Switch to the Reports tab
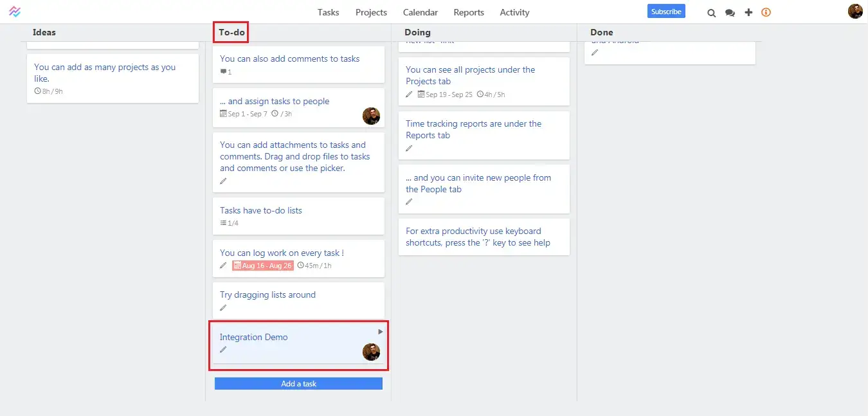This screenshot has height=416, width=868. click(x=469, y=12)
